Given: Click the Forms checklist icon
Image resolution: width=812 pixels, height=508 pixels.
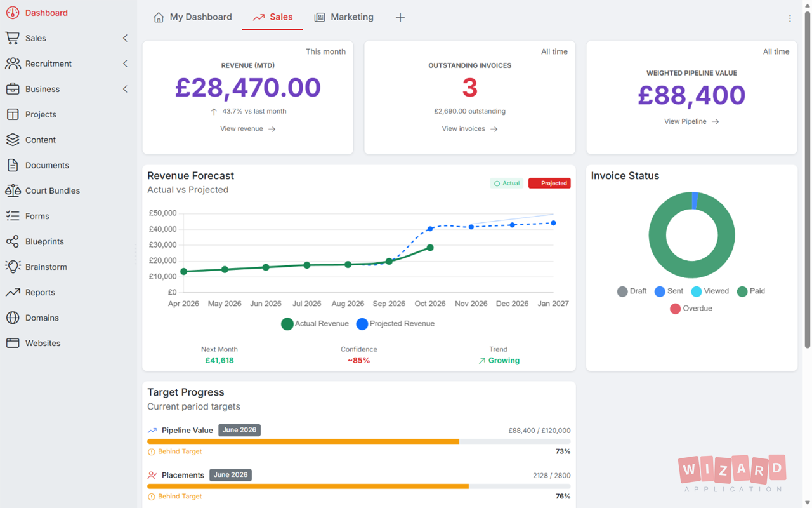Looking at the screenshot, I should pos(13,216).
